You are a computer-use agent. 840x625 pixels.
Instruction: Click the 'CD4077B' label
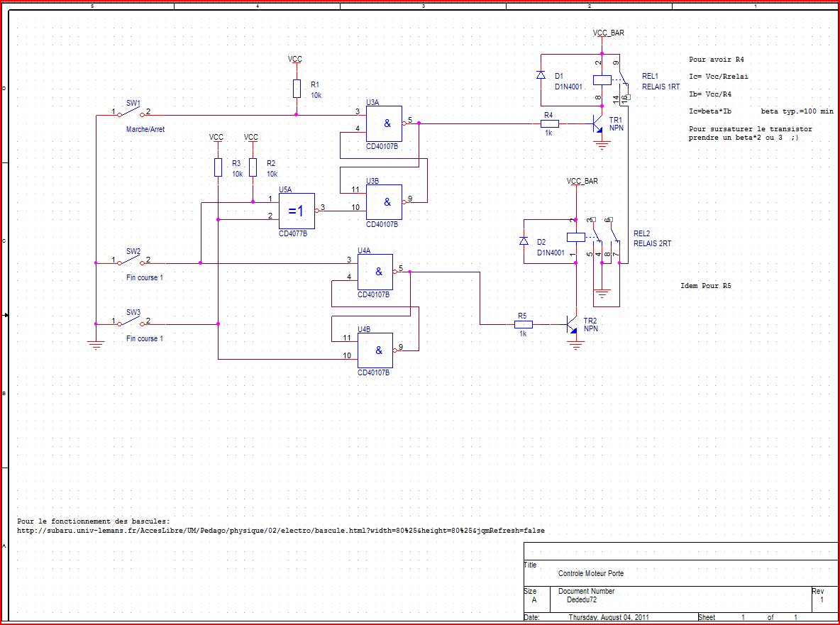[x=293, y=234]
